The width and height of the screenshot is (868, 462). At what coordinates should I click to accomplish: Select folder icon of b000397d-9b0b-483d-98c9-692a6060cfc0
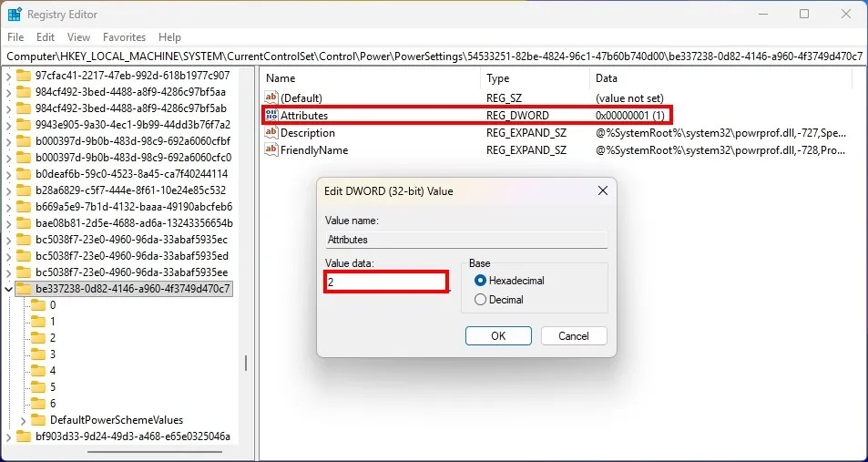[x=24, y=158]
